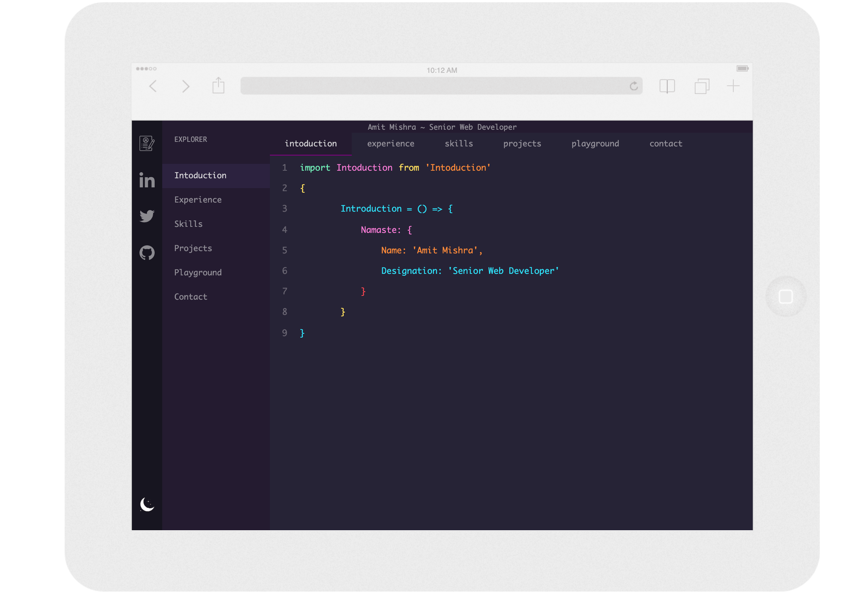The width and height of the screenshot is (868, 597).
Task: Select Skills in the Explorer sidebar
Action: pos(188,224)
